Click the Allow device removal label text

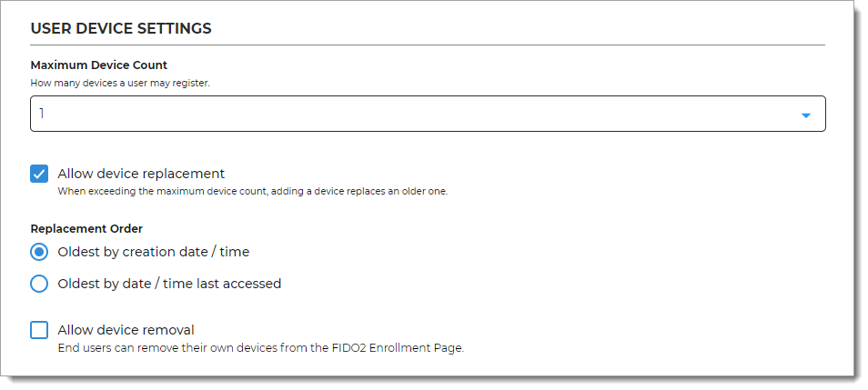pyautogui.click(x=126, y=330)
